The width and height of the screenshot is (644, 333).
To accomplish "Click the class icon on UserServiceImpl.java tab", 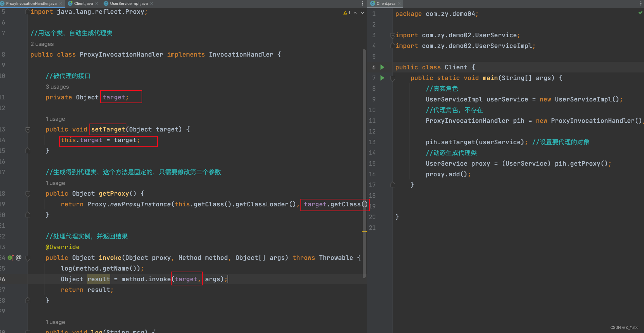I will click(106, 3).
